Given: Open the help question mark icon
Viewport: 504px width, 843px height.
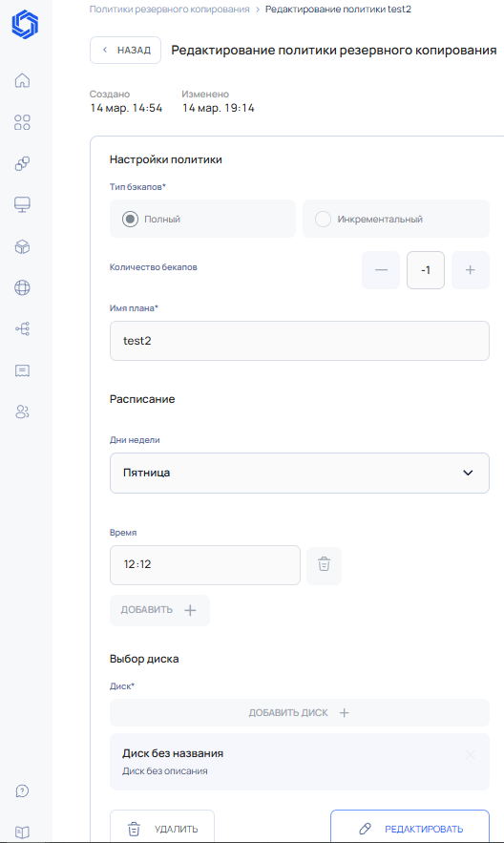Looking at the screenshot, I should (x=22, y=790).
